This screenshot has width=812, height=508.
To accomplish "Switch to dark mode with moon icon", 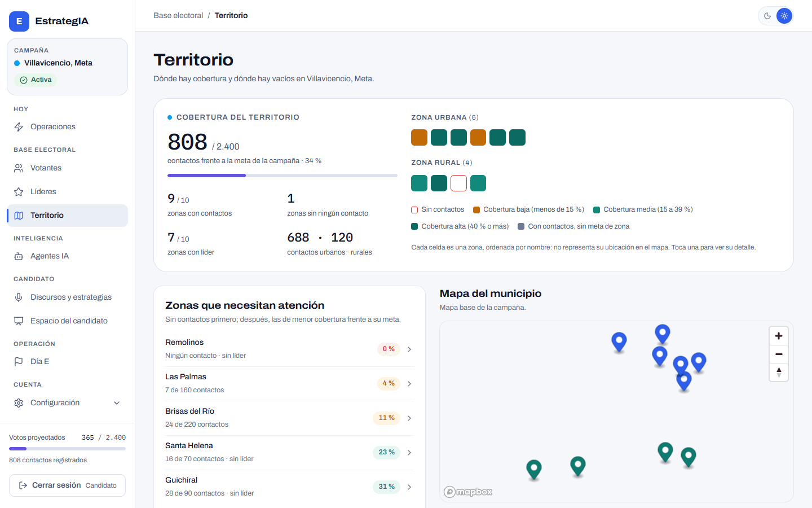I will 767,16.
